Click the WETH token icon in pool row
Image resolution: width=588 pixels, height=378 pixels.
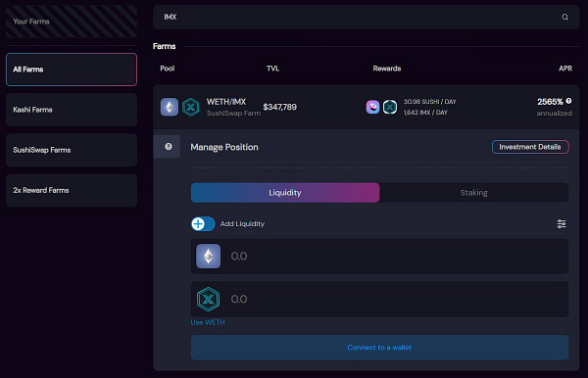(x=170, y=107)
